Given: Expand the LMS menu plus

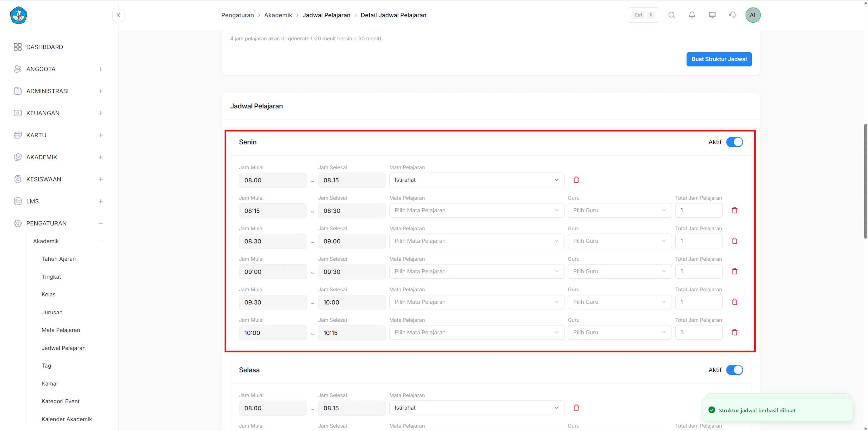Looking at the screenshot, I should point(100,201).
